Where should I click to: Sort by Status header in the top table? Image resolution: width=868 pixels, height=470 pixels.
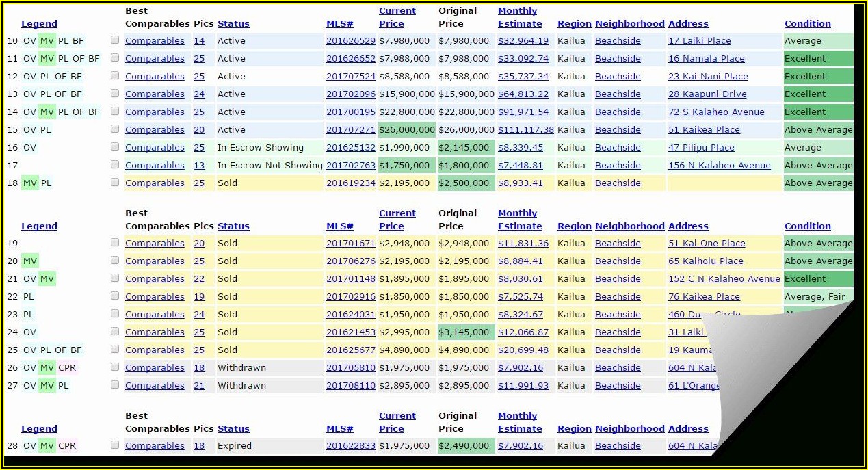(233, 24)
